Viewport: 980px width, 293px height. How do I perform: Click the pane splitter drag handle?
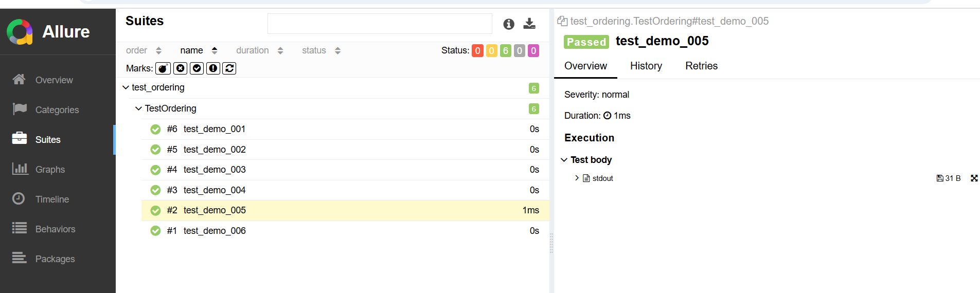pyautogui.click(x=551, y=243)
